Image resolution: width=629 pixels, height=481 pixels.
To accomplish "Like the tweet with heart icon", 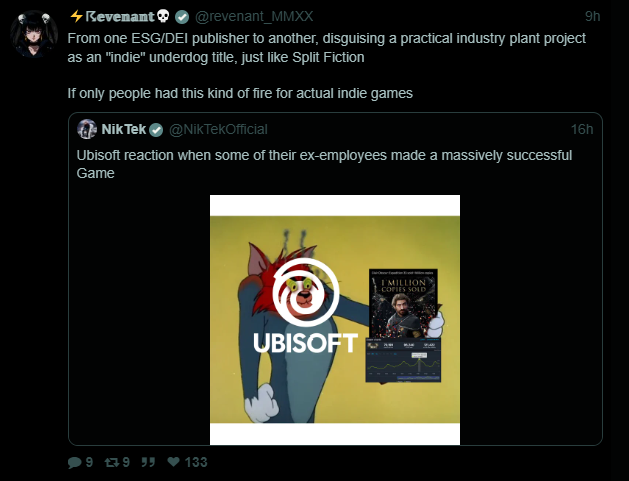I will pyautogui.click(x=173, y=462).
